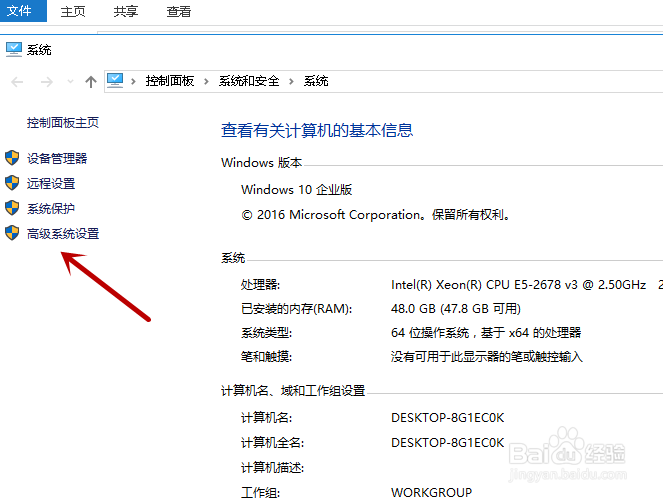Go back with the back arrow
Screen dimensions: 663x498
[17, 82]
